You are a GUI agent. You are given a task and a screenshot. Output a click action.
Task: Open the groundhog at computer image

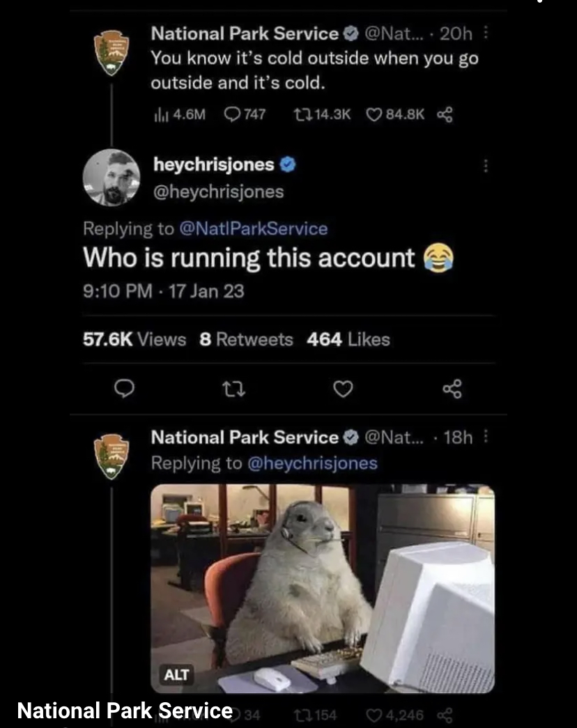(323, 588)
